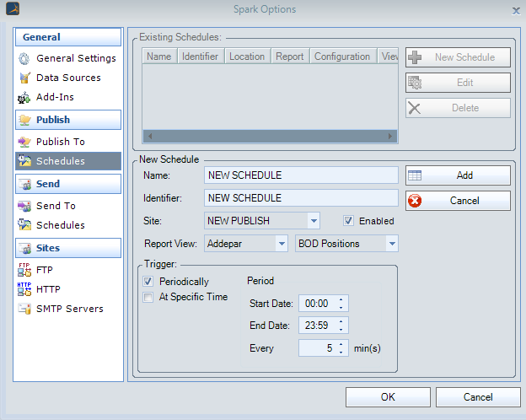Click the Publish section folder icon

tap(24, 120)
